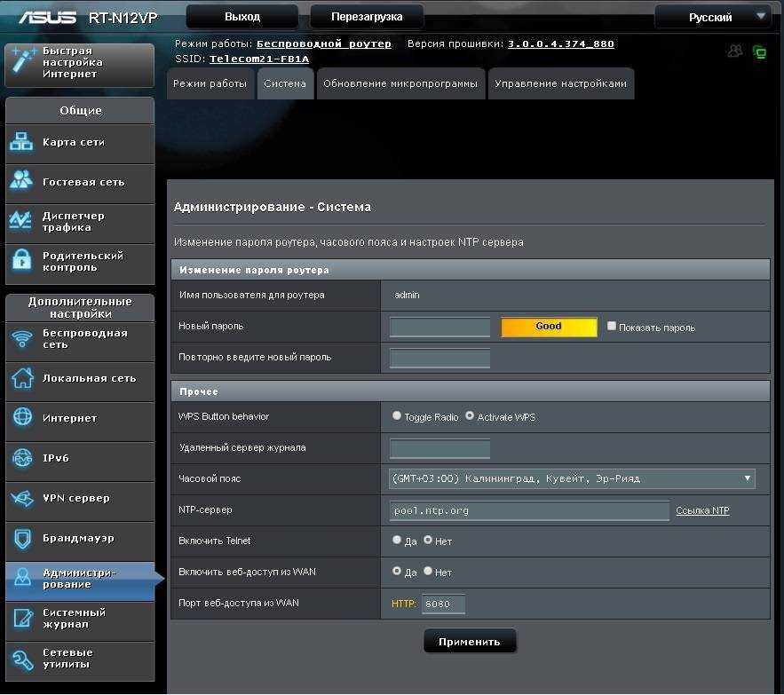The image size is (784, 695).
Task: Click the VPN сервер icon
Action: coord(22,498)
